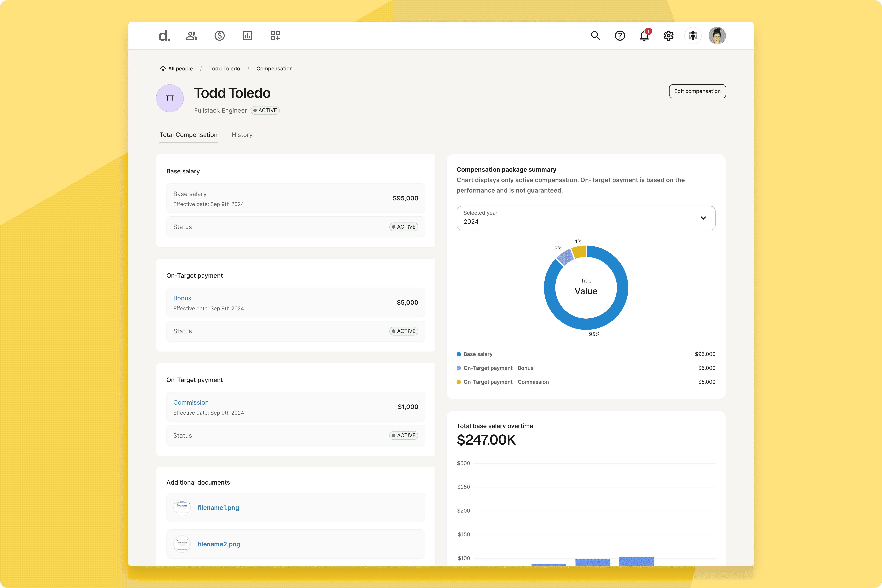Open the settings gear icon
This screenshot has height=588, width=882.
669,36
